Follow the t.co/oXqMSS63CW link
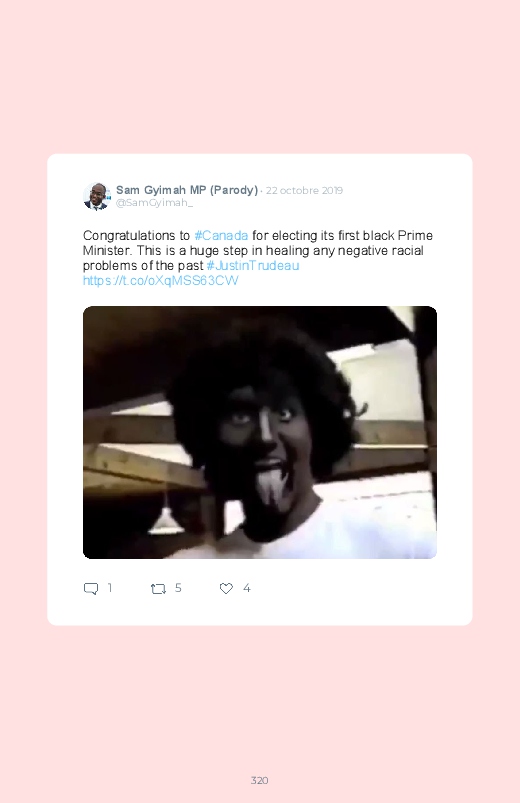520x803 pixels. [x=160, y=281]
